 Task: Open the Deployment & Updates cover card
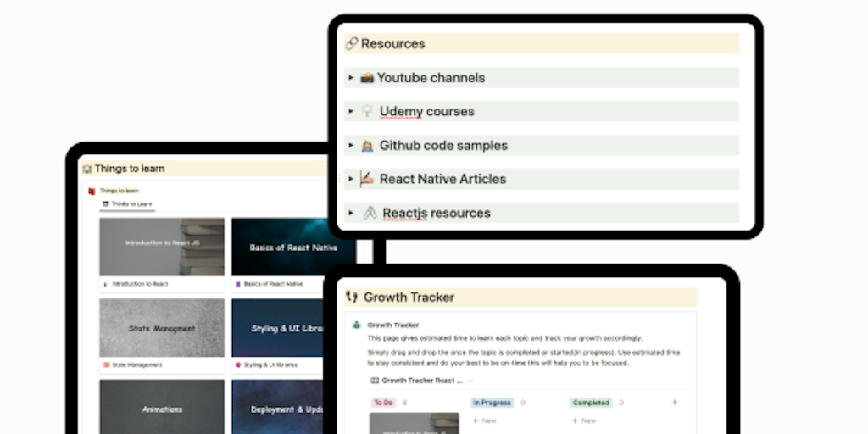[278, 407]
